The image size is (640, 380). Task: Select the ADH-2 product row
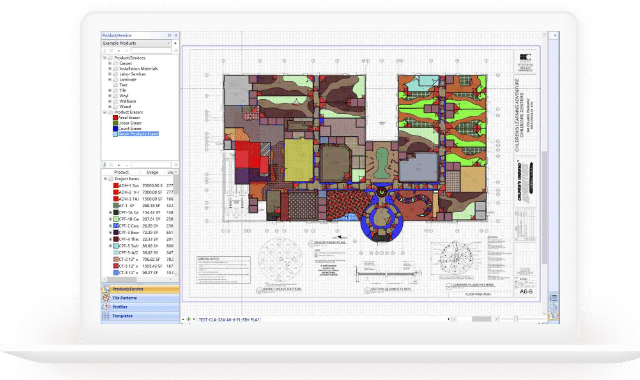138,192
